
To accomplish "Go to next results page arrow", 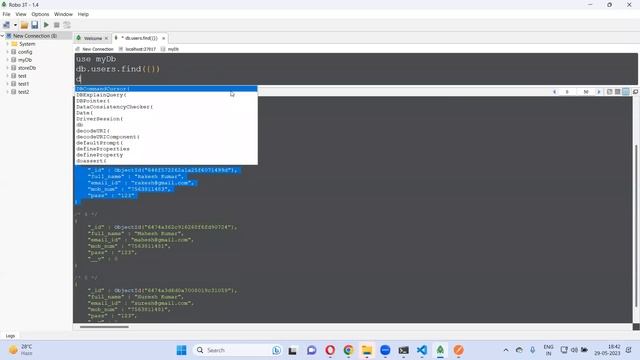I will tap(599, 92).
